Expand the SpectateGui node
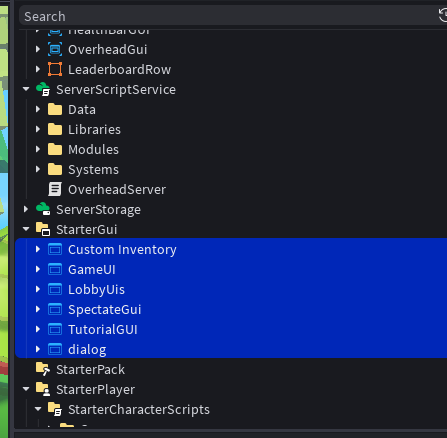Screen dimensions: 447x438 38,309
